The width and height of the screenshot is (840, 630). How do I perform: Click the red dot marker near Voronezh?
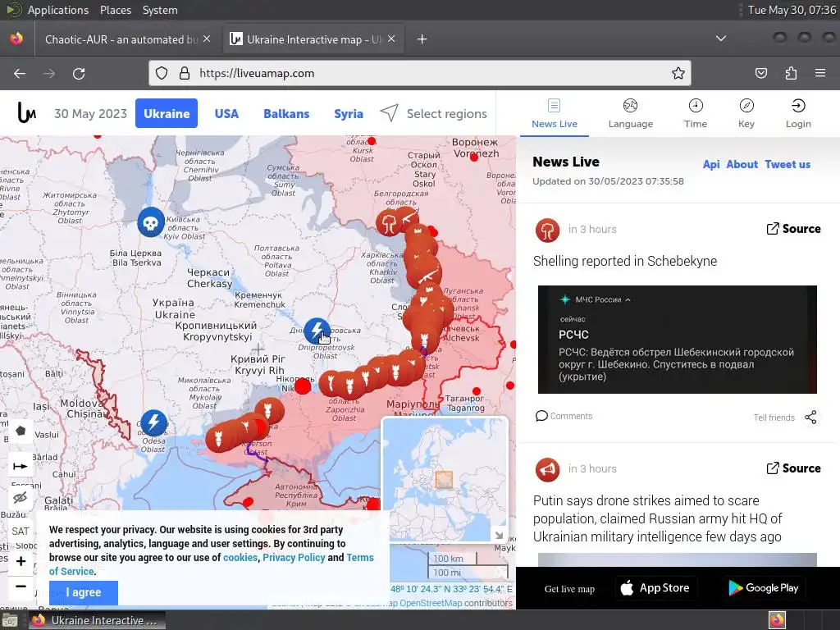click(x=473, y=157)
